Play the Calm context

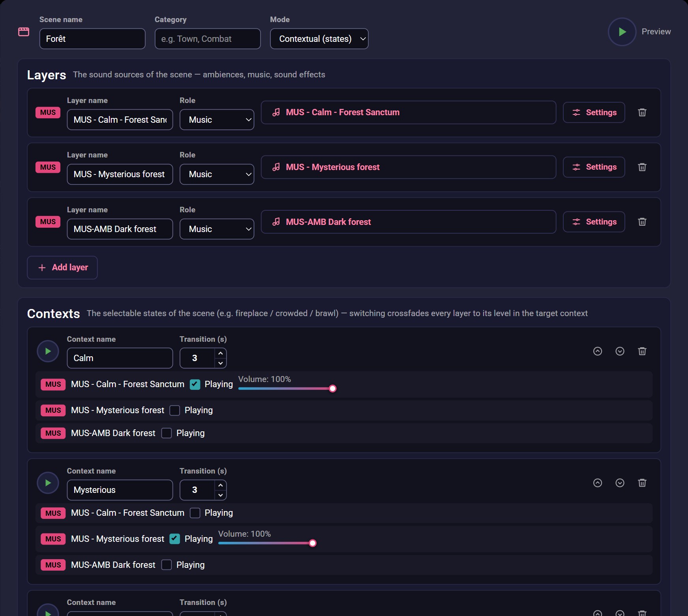[48, 351]
